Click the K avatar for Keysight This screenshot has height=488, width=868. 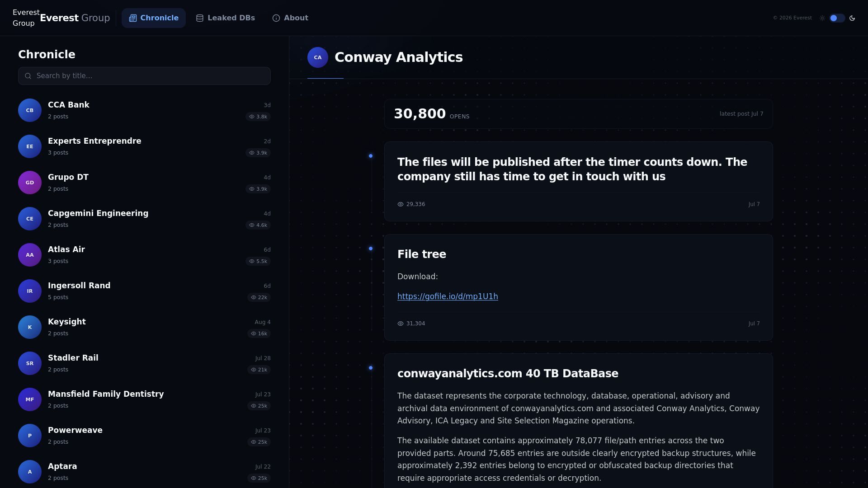click(30, 327)
